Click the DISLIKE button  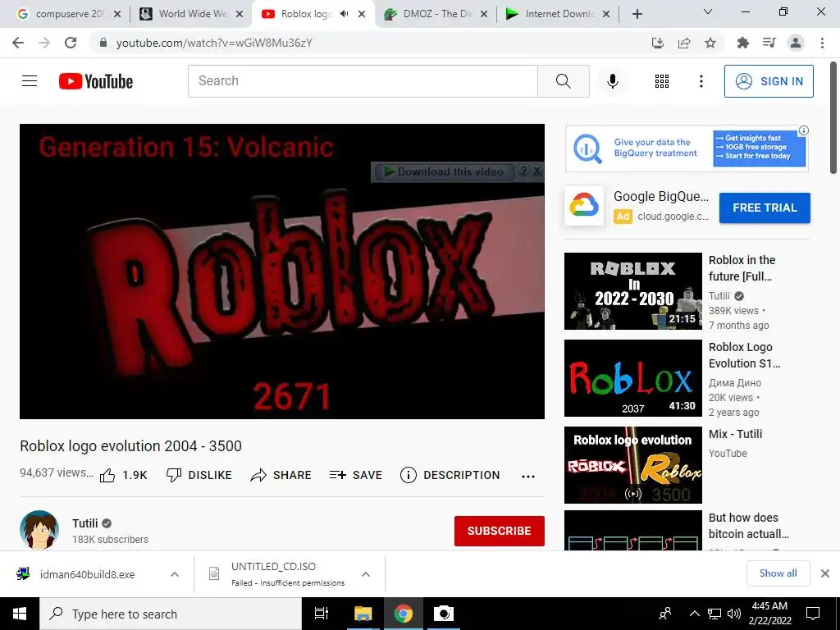[x=199, y=475]
